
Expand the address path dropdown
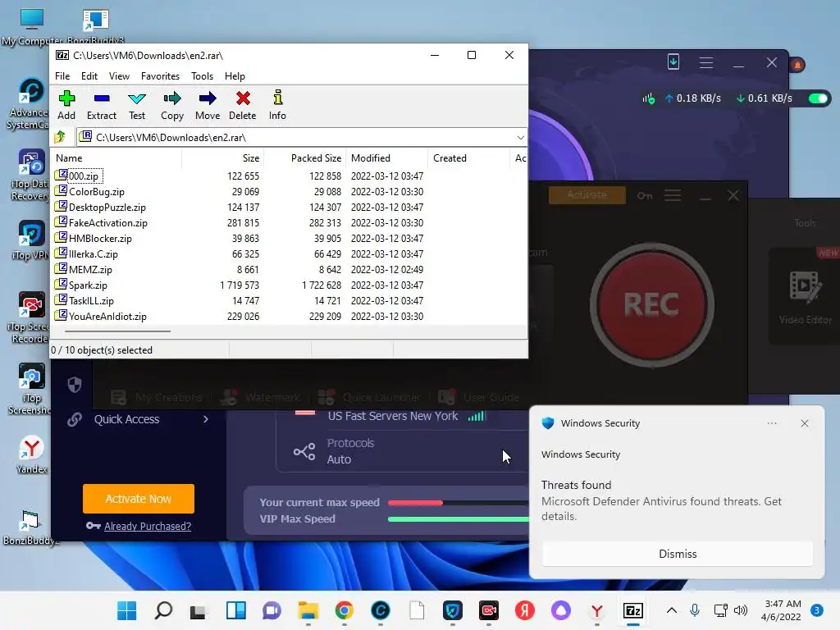coord(520,138)
